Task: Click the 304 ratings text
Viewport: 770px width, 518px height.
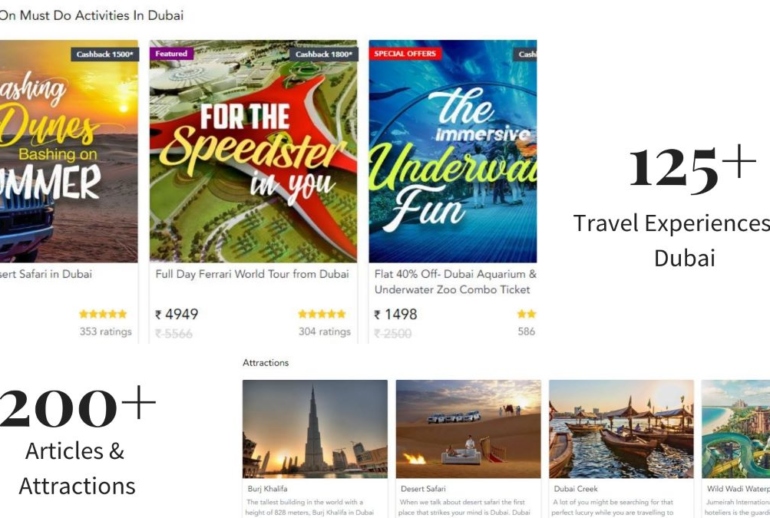Action: click(325, 332)
